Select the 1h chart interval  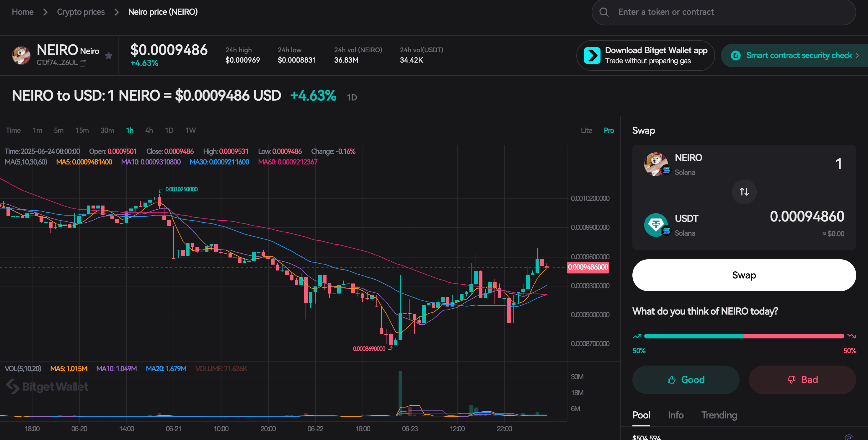pos(130,131)
